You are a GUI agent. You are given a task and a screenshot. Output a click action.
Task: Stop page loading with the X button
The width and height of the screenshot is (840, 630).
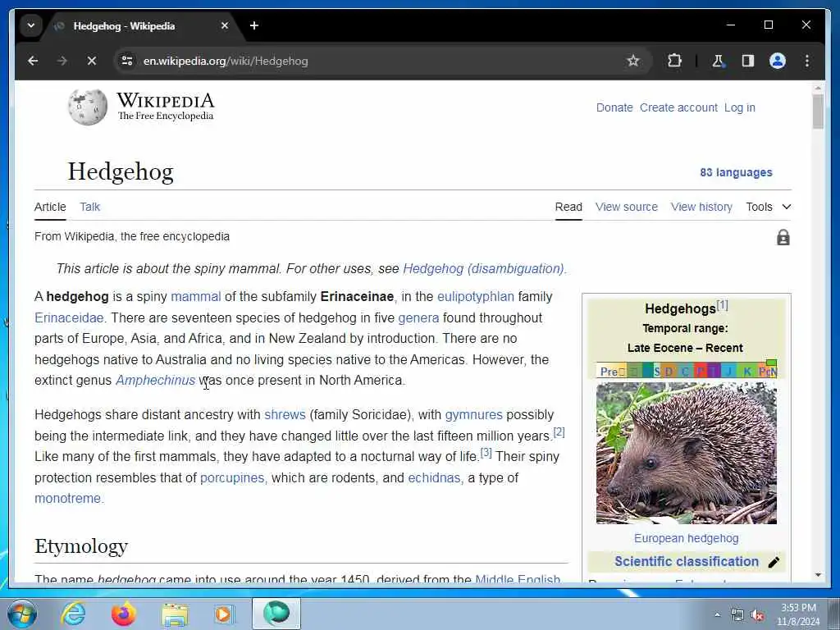[x=92, y=61]
